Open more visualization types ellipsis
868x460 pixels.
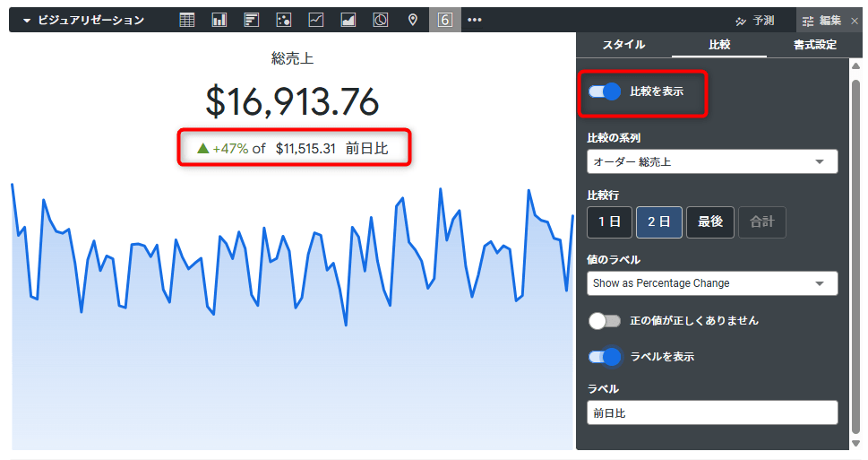[x=475, y=20]
